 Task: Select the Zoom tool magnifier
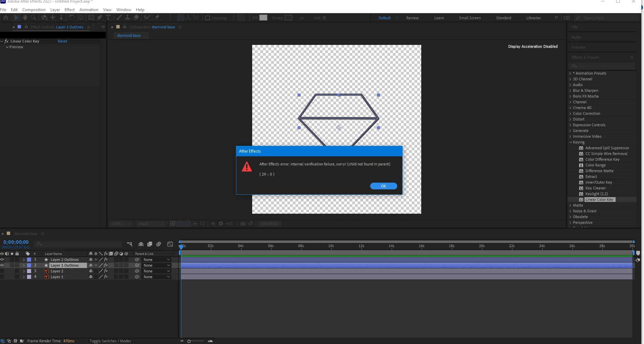[33, 18]
